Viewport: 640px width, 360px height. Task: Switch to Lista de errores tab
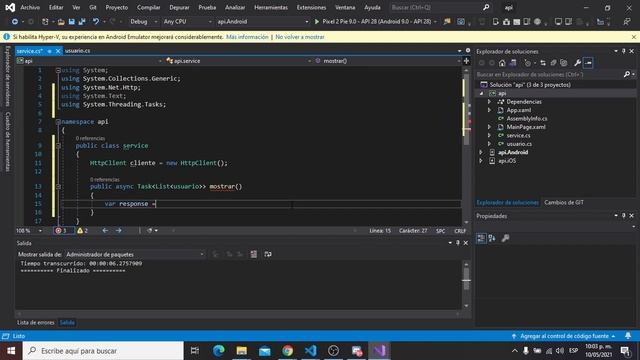click(x=36, y=322)
